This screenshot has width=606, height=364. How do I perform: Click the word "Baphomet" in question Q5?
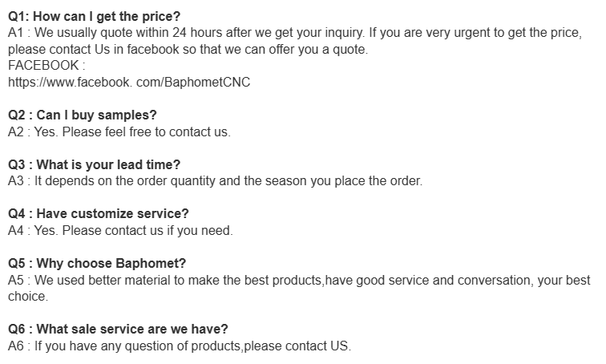tap(152, 264)
